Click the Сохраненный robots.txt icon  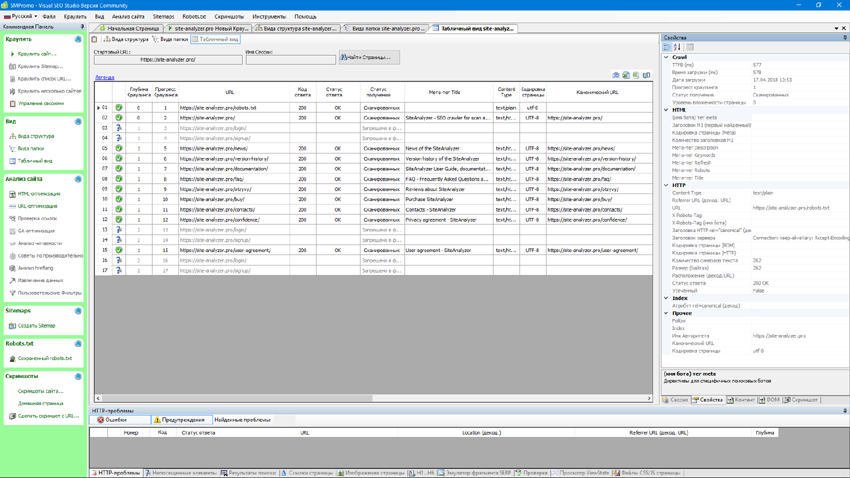(x=12, y=359)
